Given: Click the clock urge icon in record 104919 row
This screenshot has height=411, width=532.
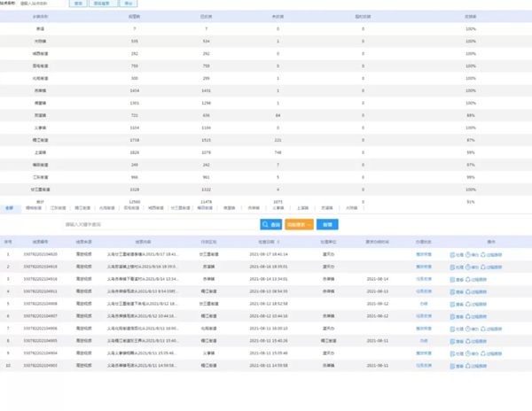Looking at the screenshot, I should tap(468, 268).
